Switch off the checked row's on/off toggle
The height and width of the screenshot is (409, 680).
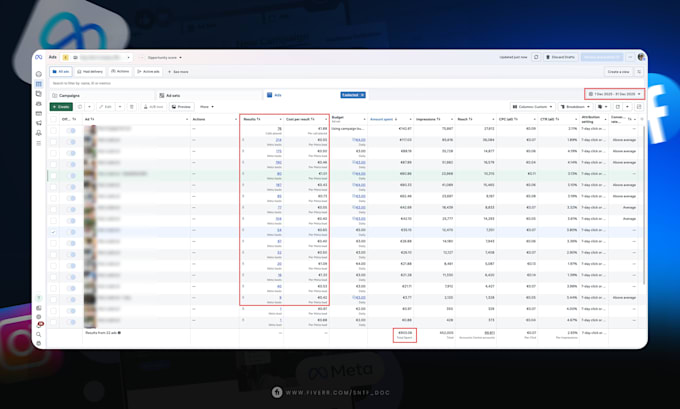pos(71,232)
